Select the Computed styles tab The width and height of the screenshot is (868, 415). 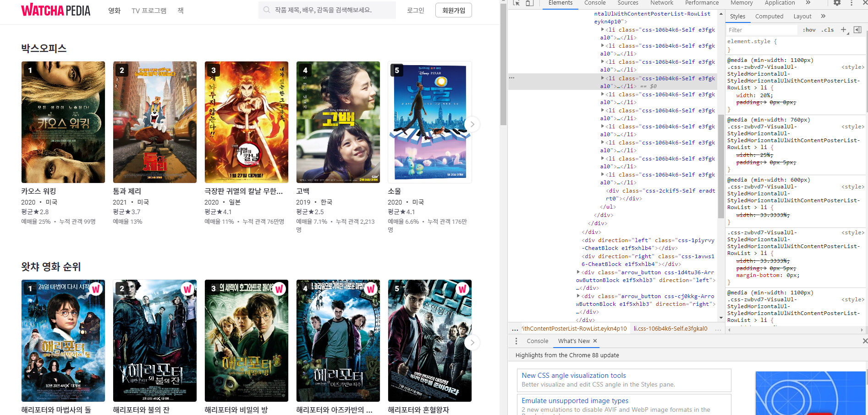(x=769, y=16)
